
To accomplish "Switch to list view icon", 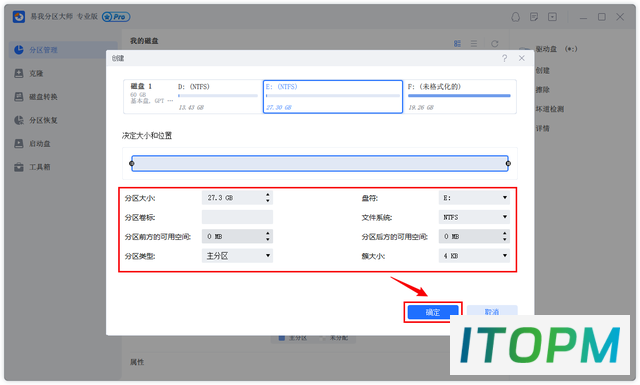I will coord(474,44).
